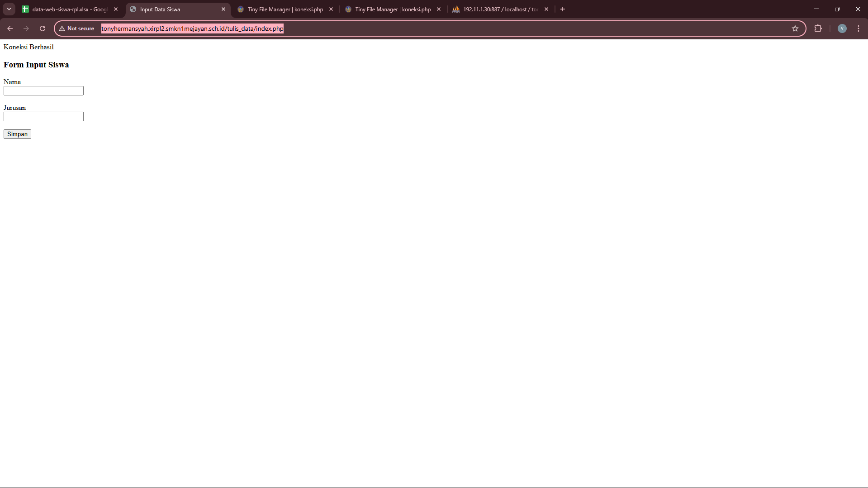The width and height of the screenshot is (868, 488).
Task: Focus the Jurusan text field
Action: [x=43, y=117]
